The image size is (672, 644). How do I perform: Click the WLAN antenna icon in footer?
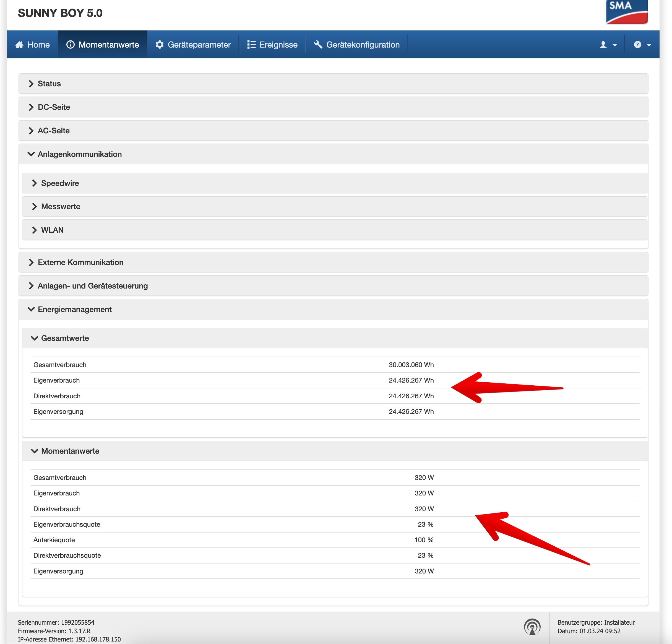point(532,627)
